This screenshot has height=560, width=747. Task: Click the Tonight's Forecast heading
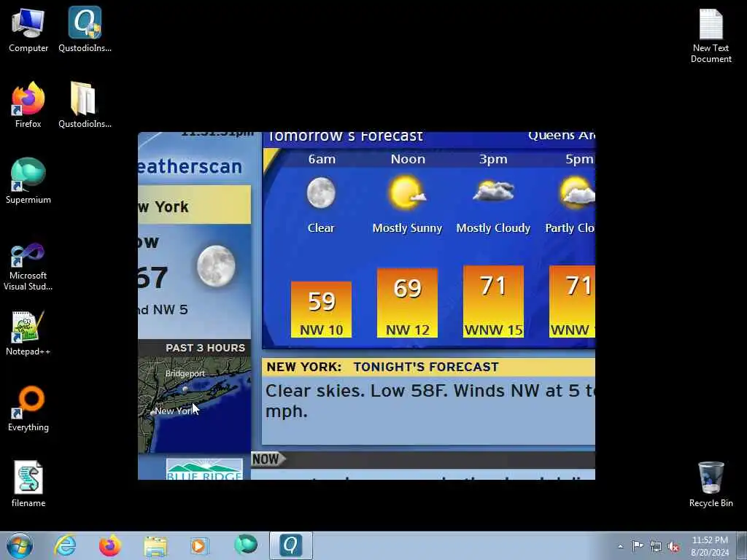pos(426,367)
